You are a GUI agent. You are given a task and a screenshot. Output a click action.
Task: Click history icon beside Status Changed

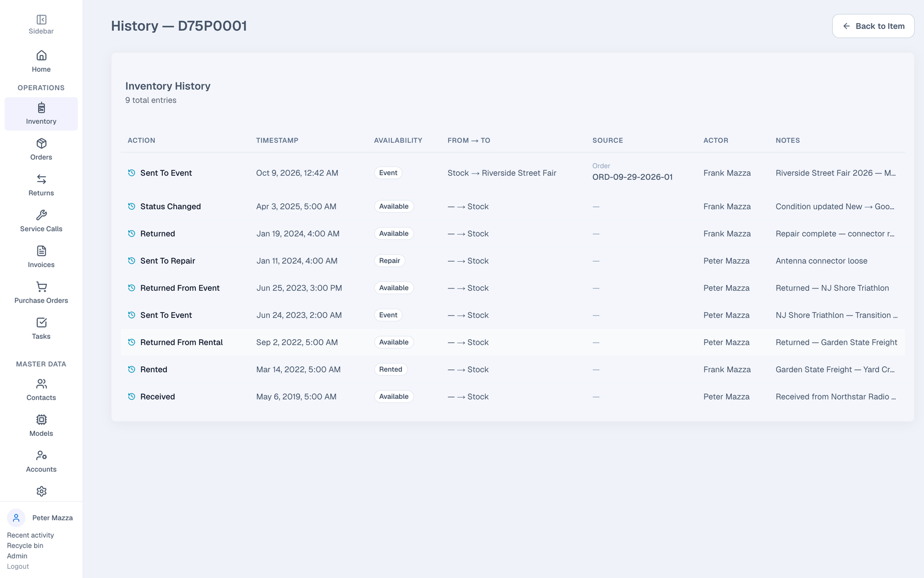pyautogui.click(x=132, y=206)
